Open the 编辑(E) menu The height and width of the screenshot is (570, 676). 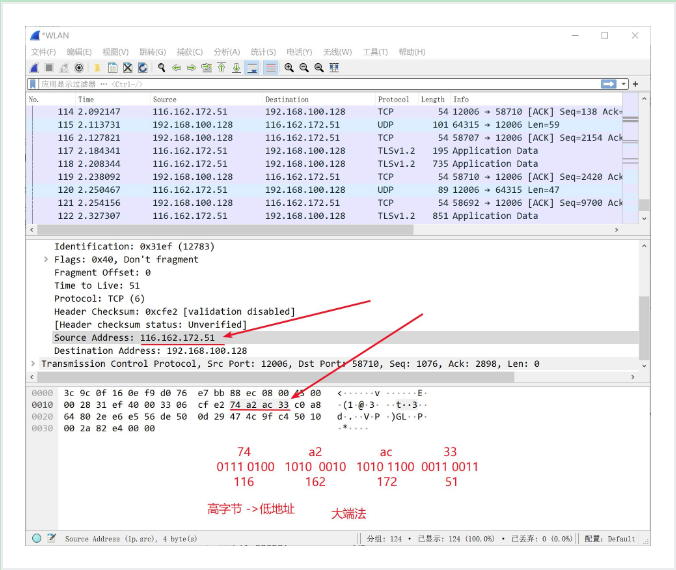click(x=79, y=52)
